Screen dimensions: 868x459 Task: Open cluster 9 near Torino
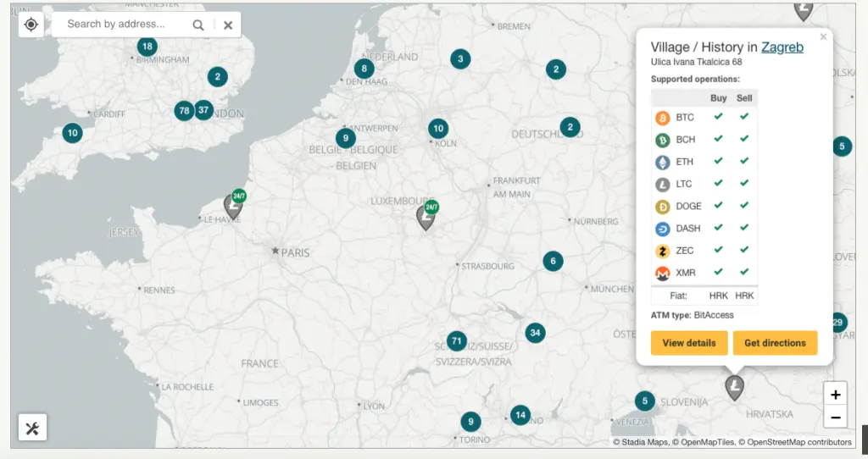[471, 422]
